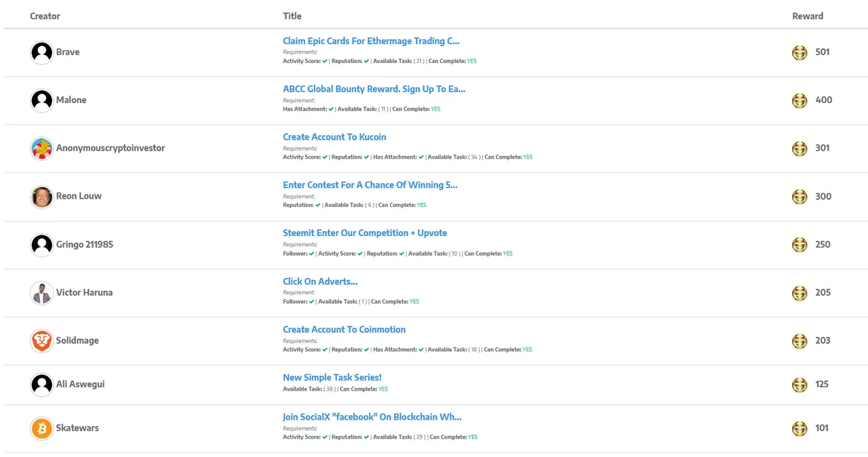Click creator name Solidmage
The width and height of the screenshot is (868, 457).
click(x=77, y=341)
